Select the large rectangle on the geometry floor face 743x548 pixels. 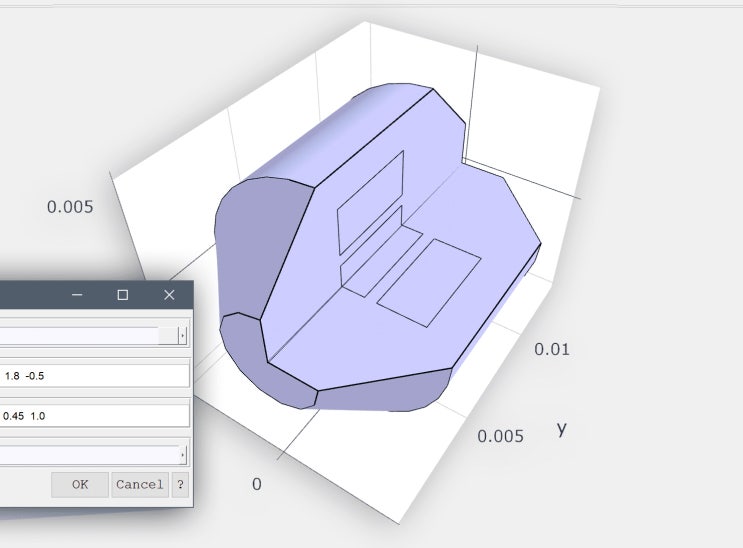point(429,283)
